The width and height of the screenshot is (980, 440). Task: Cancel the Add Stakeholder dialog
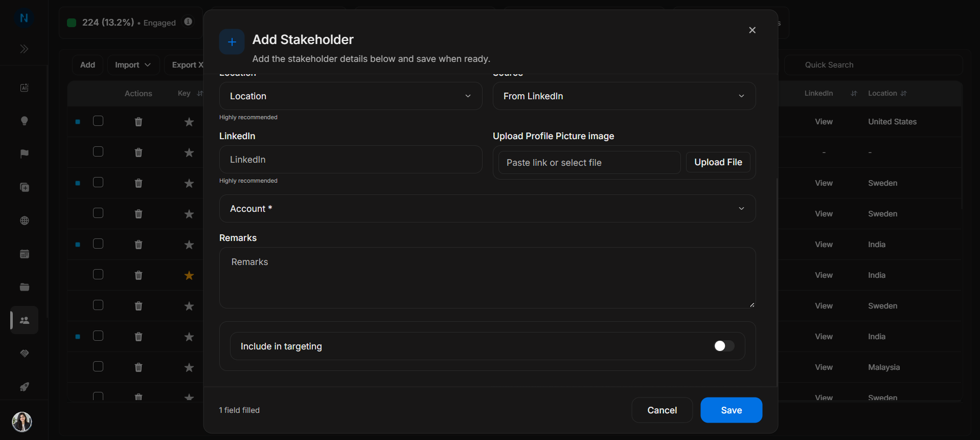click(662, 410)
